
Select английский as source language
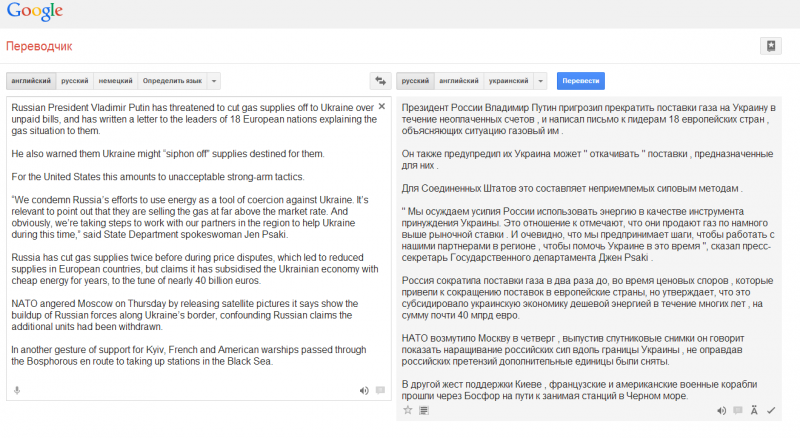point(31,81)
